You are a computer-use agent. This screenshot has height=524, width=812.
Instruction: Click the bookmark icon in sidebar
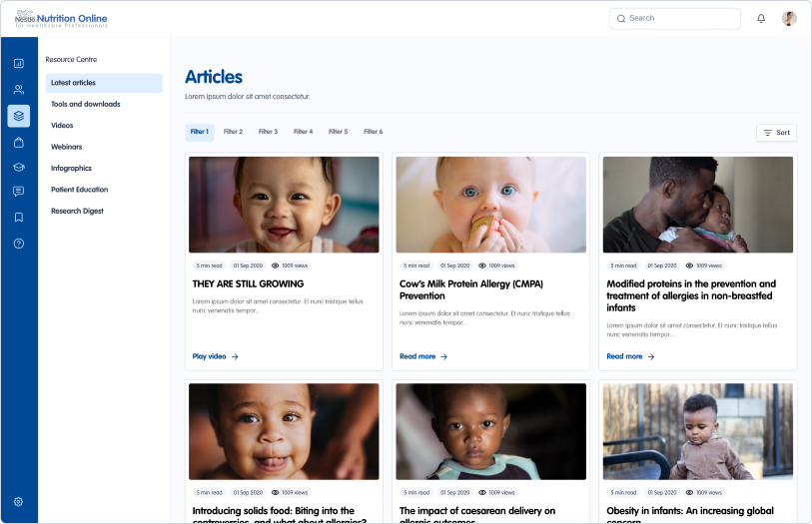coord(19,218)
